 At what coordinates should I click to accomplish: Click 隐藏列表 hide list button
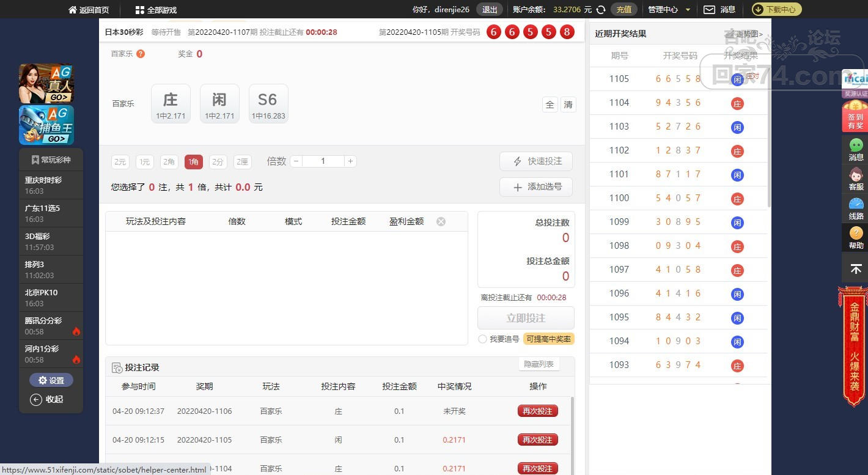coord(539,364)
